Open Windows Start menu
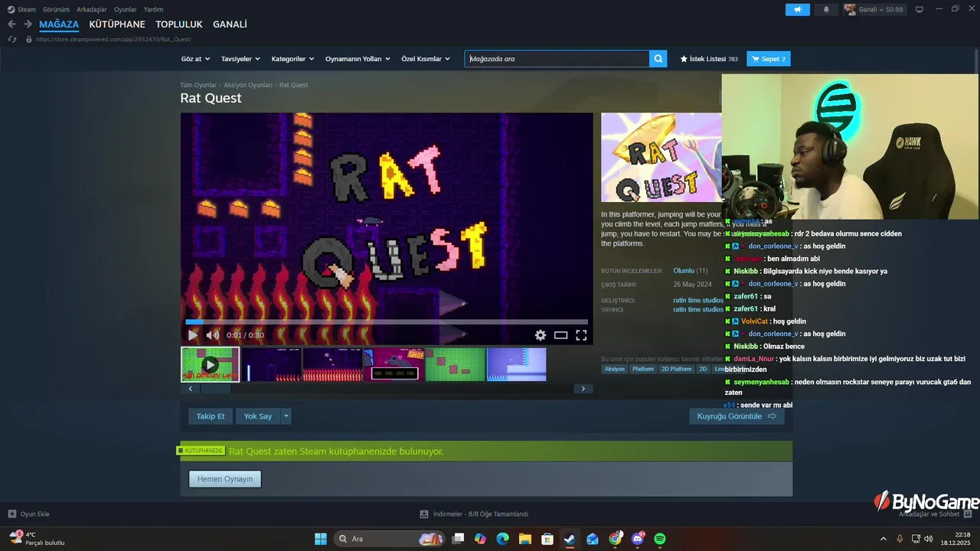The image size is (980, 551). pos(321,539)
